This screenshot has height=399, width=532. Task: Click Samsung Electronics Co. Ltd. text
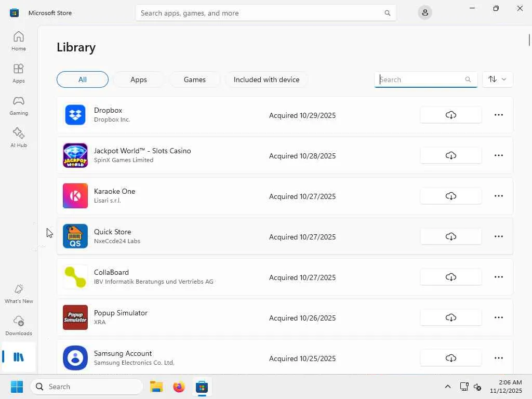pos(134,363)
